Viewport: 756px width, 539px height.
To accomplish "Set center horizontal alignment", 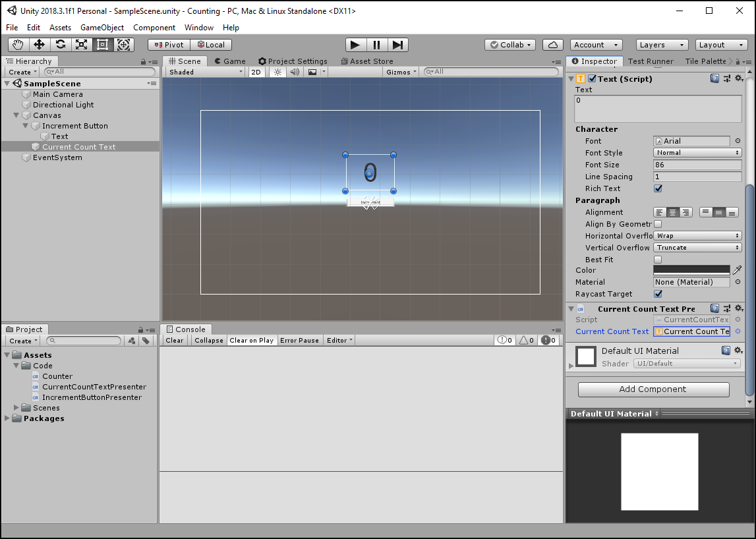I will pyautogui.click(x=672, y=212).
